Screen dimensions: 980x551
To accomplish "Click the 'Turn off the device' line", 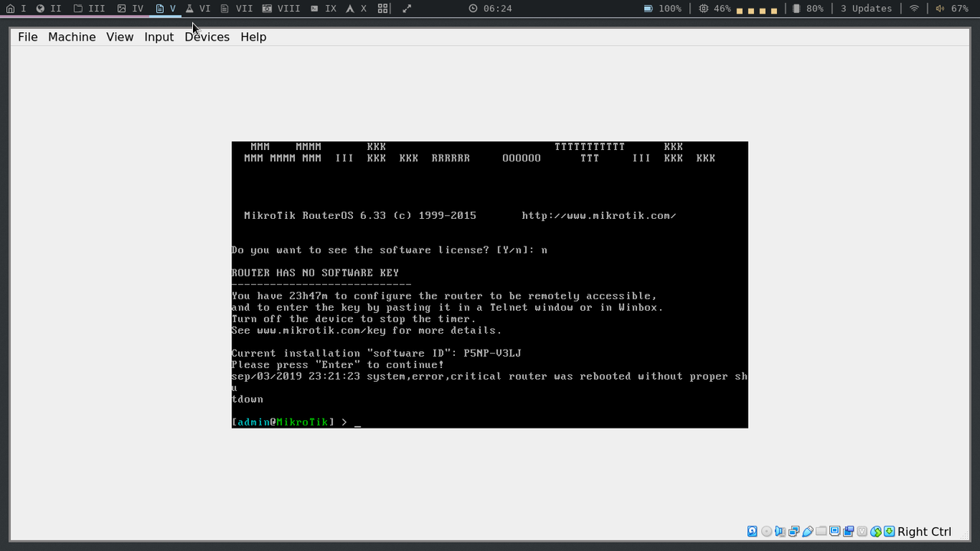I will pos(354,319).
